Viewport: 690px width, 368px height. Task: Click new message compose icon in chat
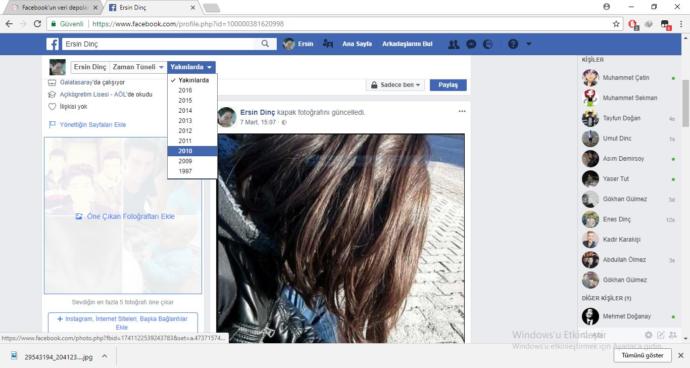[x=661, y=335]
